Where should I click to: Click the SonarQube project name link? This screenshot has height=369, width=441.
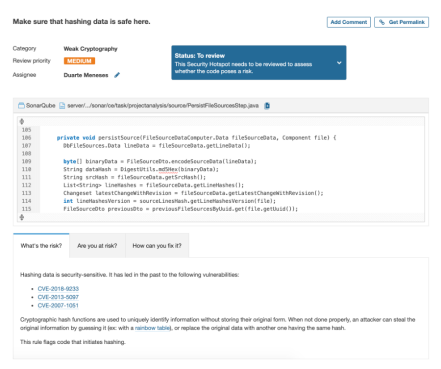pyautogui.click(x=41, y=106)
